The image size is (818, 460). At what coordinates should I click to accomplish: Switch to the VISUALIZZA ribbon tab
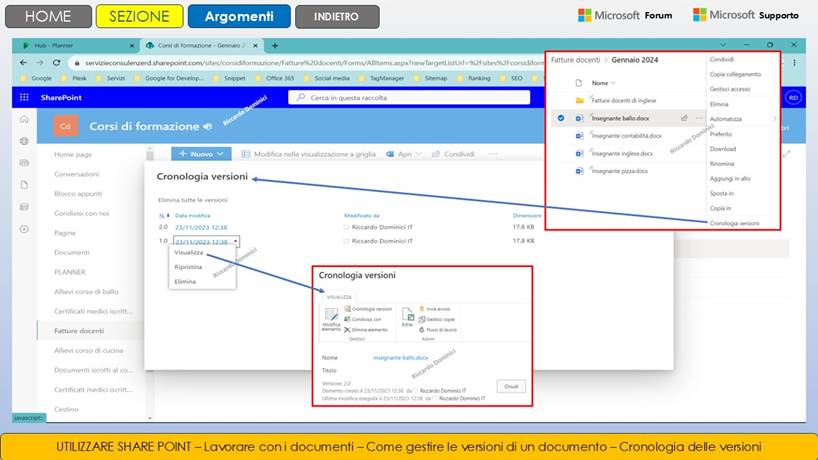click(339, 297)
